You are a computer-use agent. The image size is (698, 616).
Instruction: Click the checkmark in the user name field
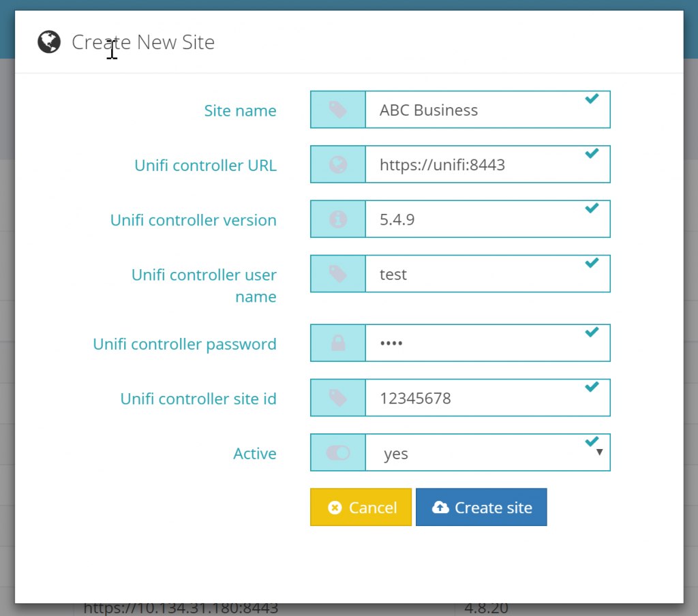point(592,263)
